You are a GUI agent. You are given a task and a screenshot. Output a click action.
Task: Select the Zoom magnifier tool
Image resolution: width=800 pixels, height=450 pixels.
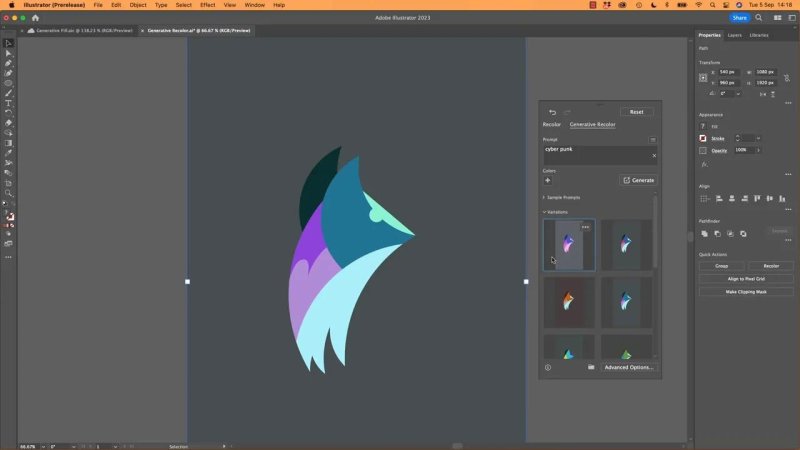tap(8, 193)
